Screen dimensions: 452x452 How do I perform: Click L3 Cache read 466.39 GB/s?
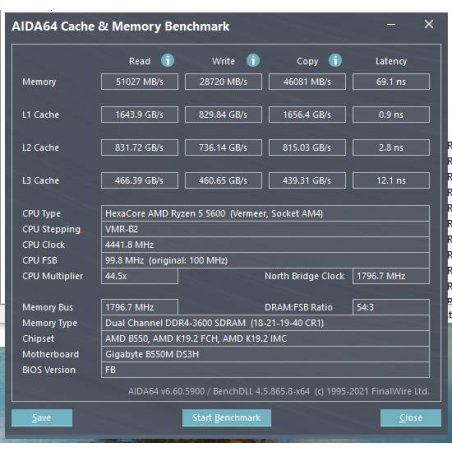pyautogui.click(x=140, y=181)
